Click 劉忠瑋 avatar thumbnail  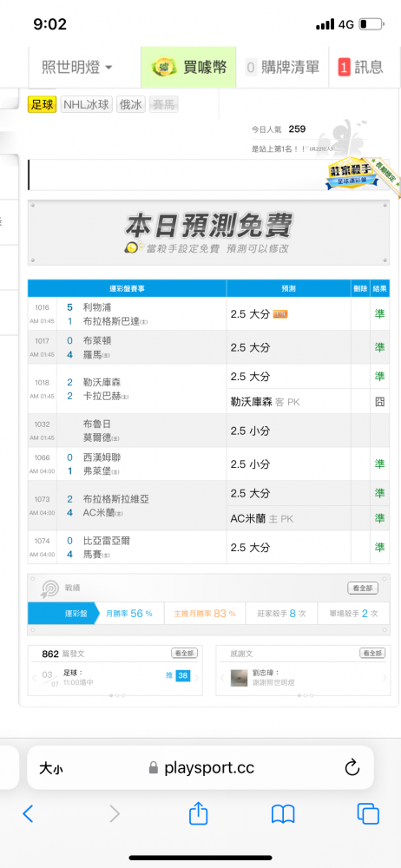pos(239,678)
